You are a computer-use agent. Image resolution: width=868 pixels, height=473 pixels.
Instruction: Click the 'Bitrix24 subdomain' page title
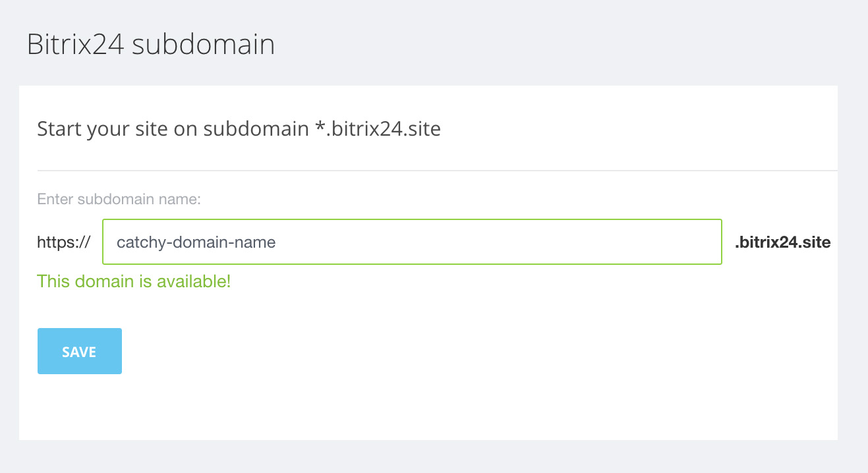[150, 45]
